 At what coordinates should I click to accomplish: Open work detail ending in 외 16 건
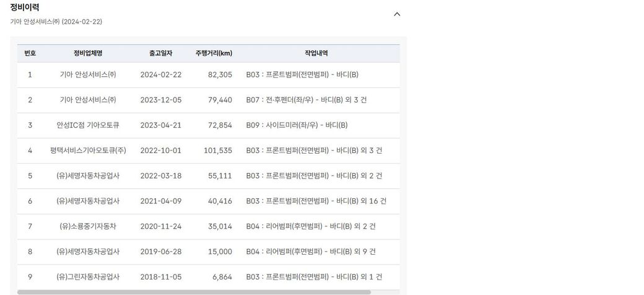tap(316, 201)
